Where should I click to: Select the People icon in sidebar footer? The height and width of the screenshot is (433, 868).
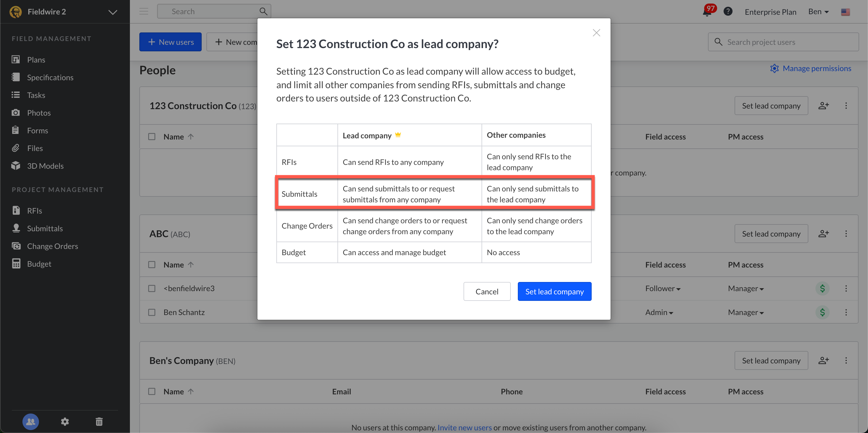[31, 421]
